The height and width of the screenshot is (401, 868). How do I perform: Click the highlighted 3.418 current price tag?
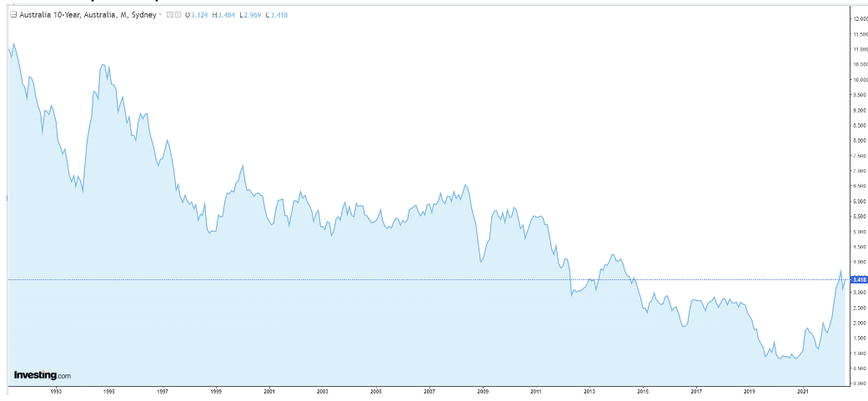tap(855, 279)
